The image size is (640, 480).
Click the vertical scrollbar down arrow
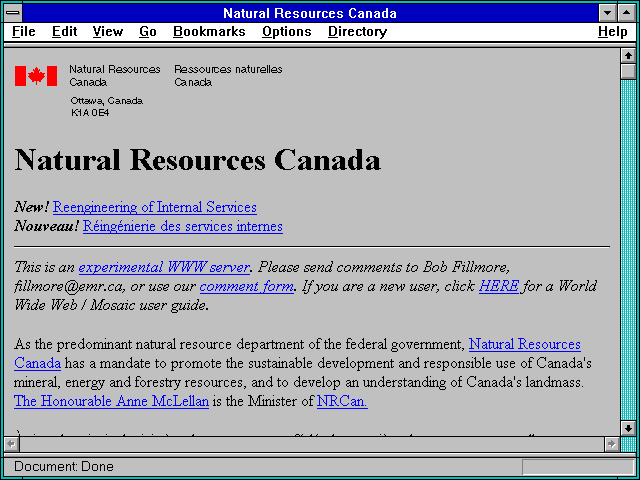pos(628,428)
